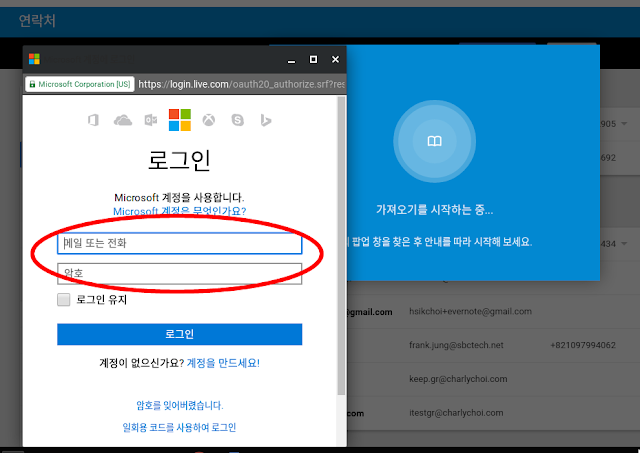This screenshot has height=453, width=640.
Task: Click the OneDrive cloud icon
Action: pyautogui.click(x=122, y=120)
